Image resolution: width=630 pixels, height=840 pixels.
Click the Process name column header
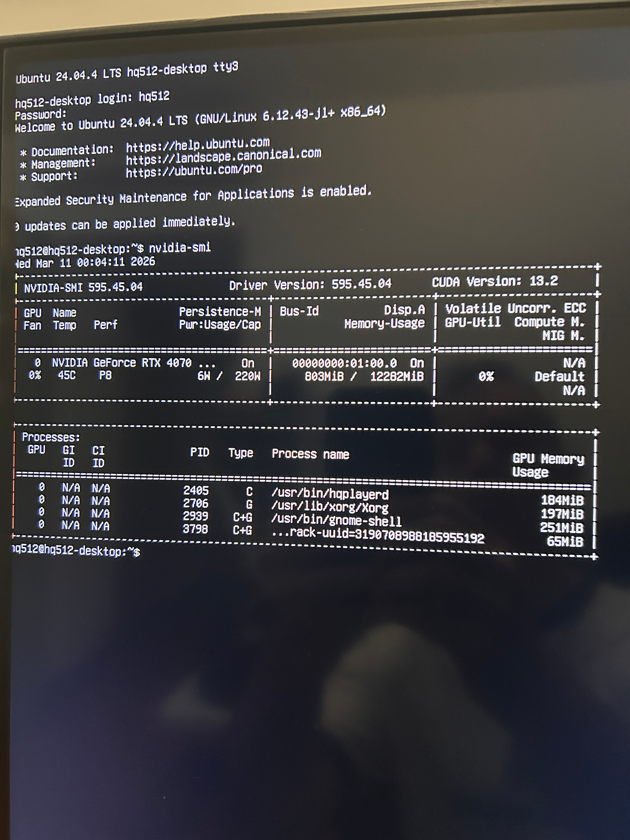[310, 454]
